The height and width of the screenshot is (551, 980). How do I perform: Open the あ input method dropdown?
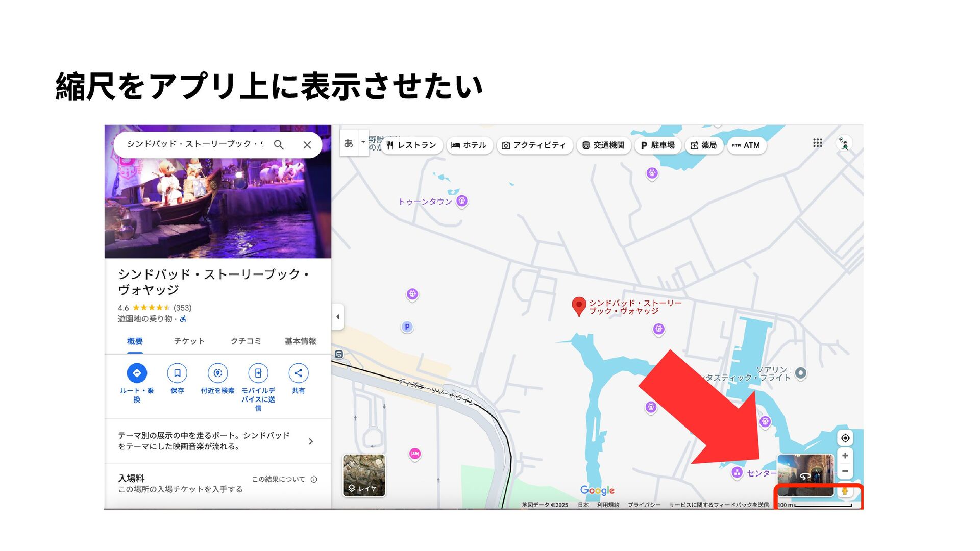363,143
